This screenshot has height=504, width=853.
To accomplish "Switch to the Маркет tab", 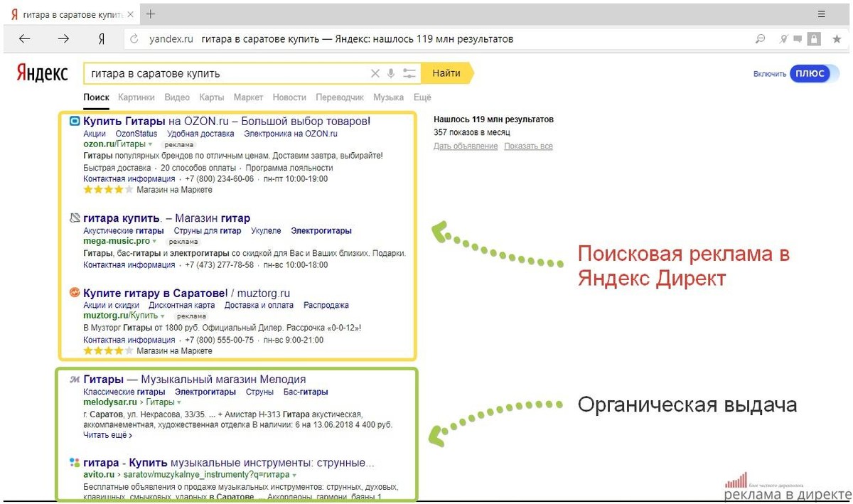I will [x=248, y=97].
